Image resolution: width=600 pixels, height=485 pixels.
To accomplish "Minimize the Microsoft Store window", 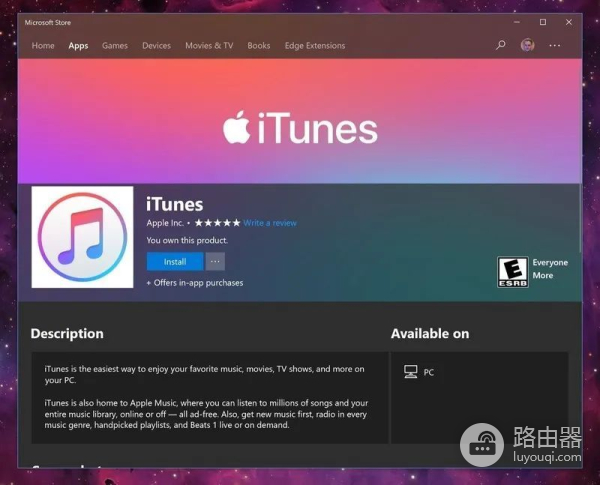I will coord(517,22).
